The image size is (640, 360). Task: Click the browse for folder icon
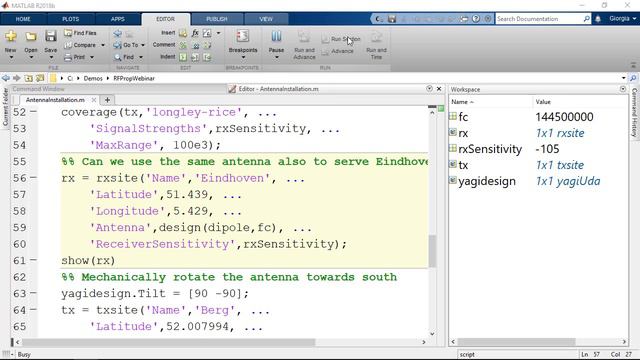tap(40, 78)
